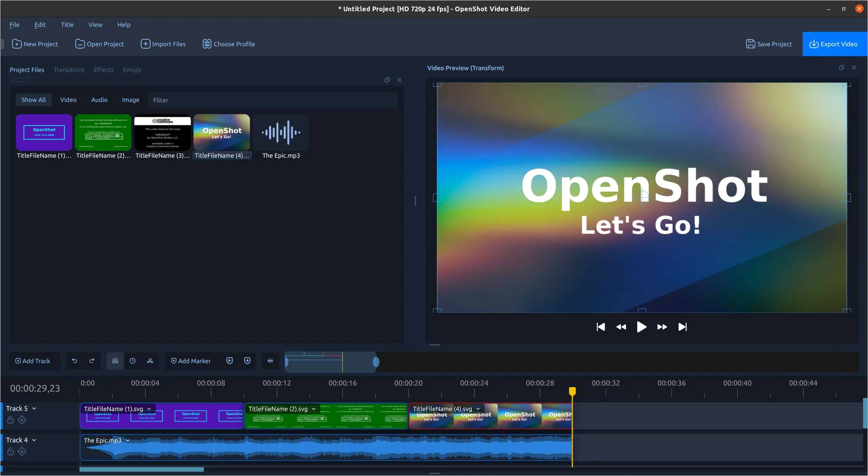
Task: Click the Filter text field
Action: [273, 100]
